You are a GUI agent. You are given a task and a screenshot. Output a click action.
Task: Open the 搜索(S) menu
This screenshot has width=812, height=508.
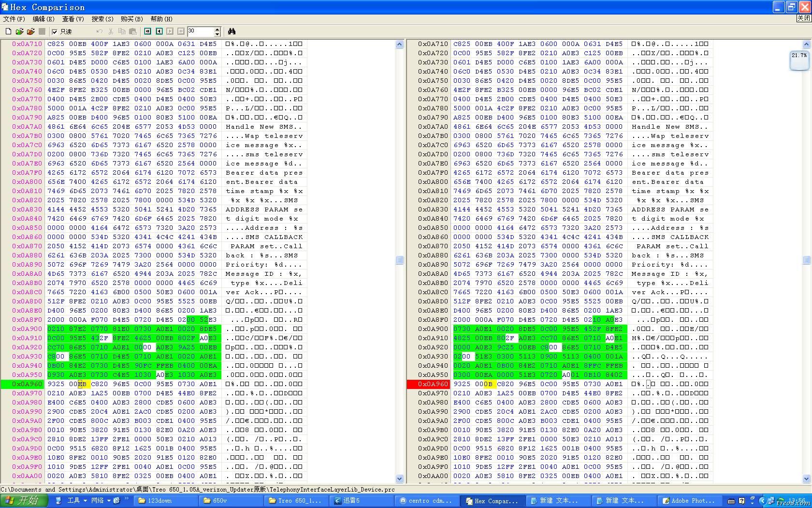102,19
